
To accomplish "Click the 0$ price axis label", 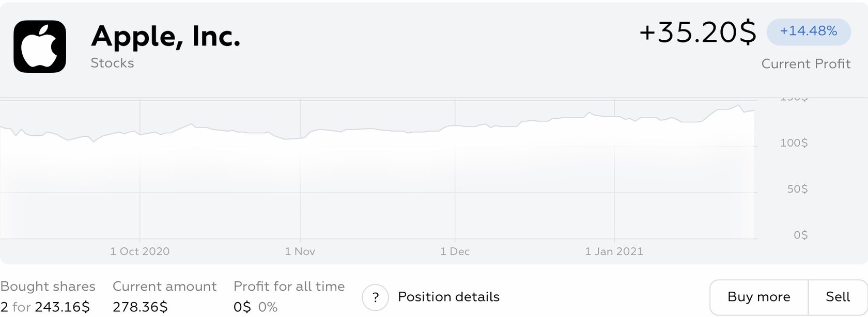I will click(800, 235).
